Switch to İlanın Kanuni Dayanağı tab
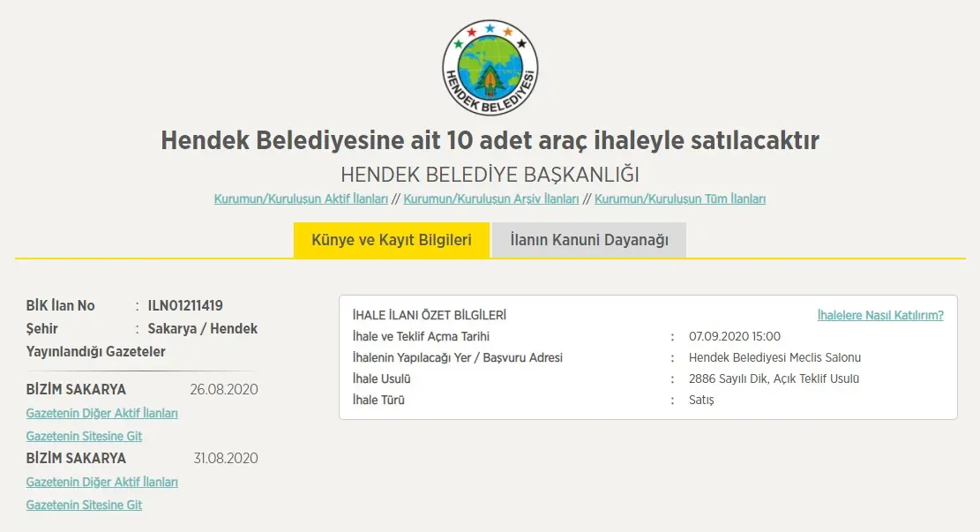 pos(588,240)
